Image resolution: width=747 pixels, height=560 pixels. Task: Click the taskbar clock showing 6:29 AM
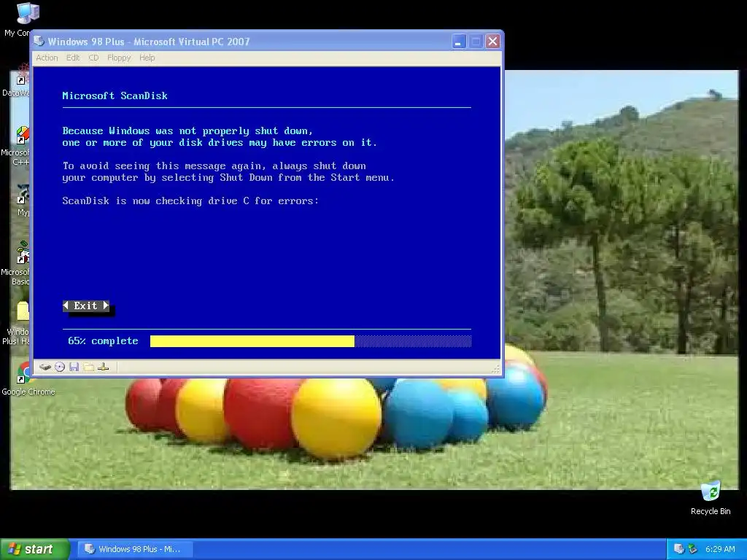720,549
